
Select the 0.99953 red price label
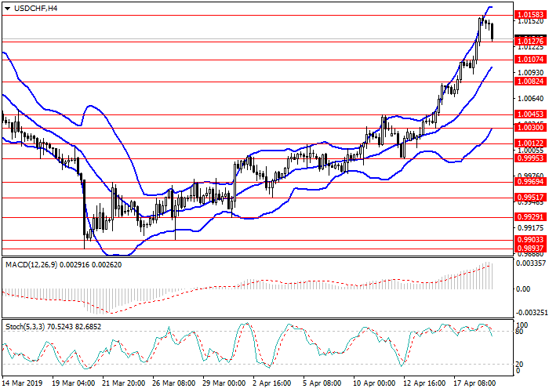pos(531,158)
